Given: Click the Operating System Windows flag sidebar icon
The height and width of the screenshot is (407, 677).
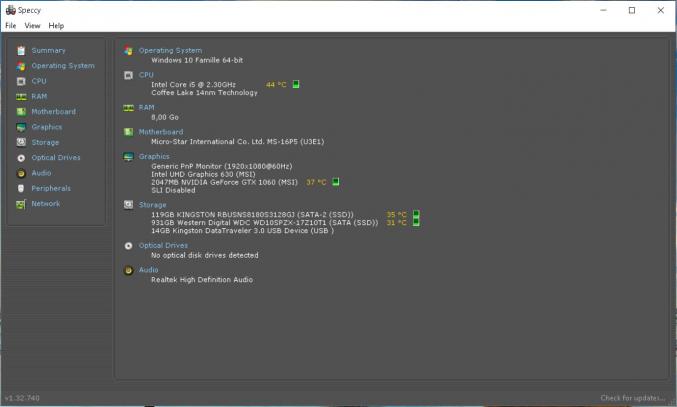Looking at the screenshot, I should pos(21,66).
